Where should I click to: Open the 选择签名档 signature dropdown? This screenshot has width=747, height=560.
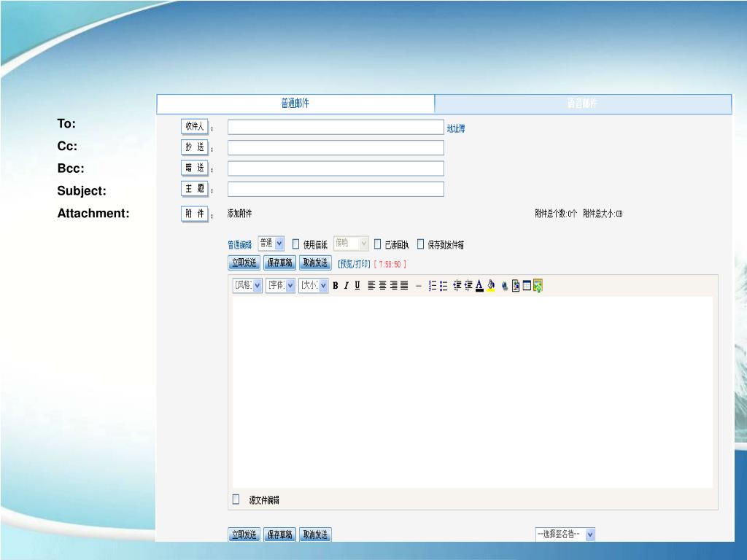point(565,534)
